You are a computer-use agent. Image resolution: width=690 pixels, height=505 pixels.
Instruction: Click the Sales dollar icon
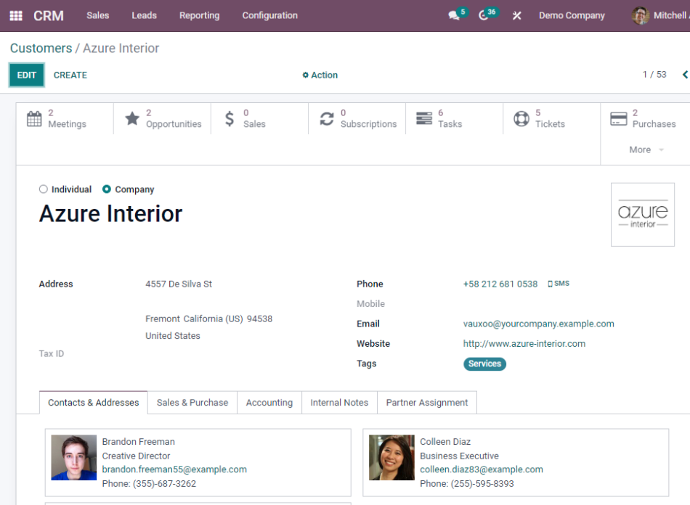coord(229,119)
